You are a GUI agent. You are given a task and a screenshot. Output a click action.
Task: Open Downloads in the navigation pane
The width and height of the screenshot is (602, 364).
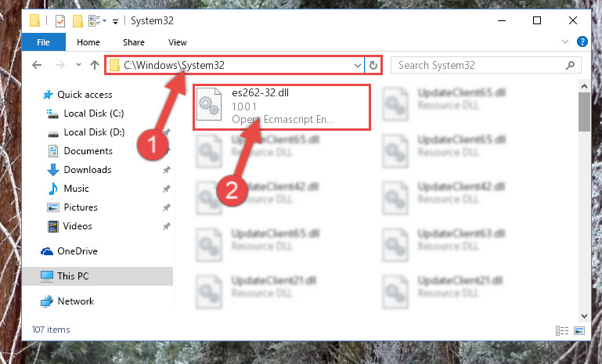(x=88, y=170)
